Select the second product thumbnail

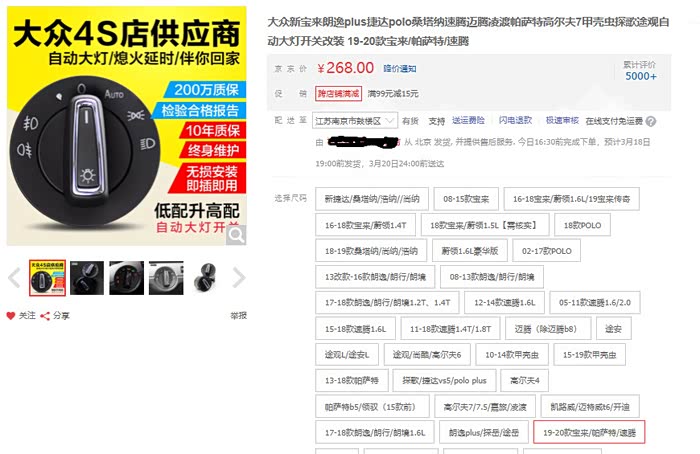87,278
